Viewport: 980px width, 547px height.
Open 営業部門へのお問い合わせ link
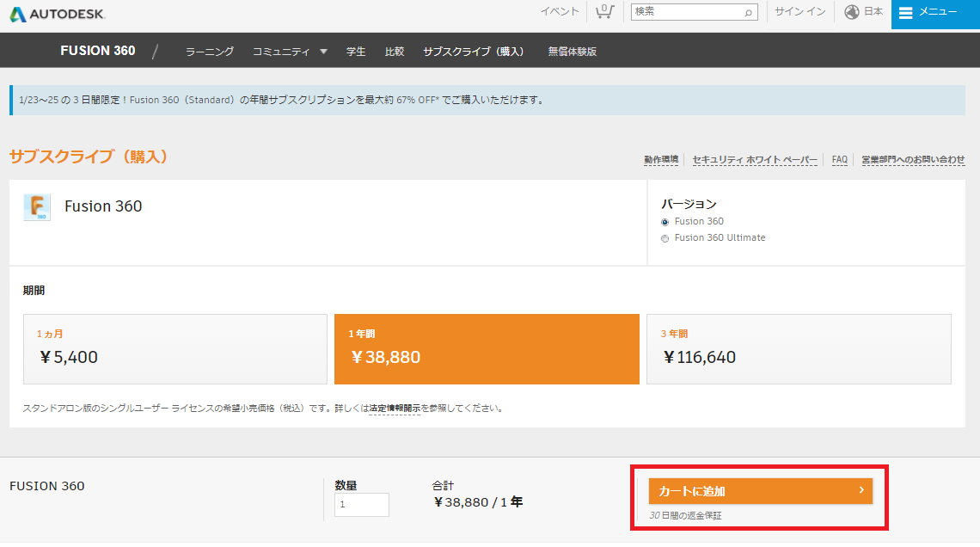point(913,159)
